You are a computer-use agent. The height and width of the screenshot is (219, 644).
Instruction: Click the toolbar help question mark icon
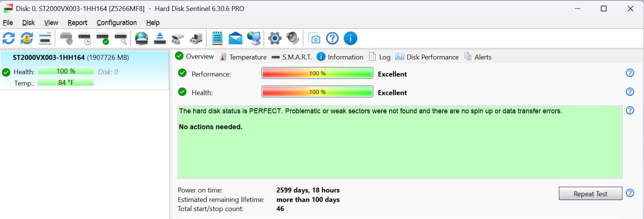click(332, 38)
